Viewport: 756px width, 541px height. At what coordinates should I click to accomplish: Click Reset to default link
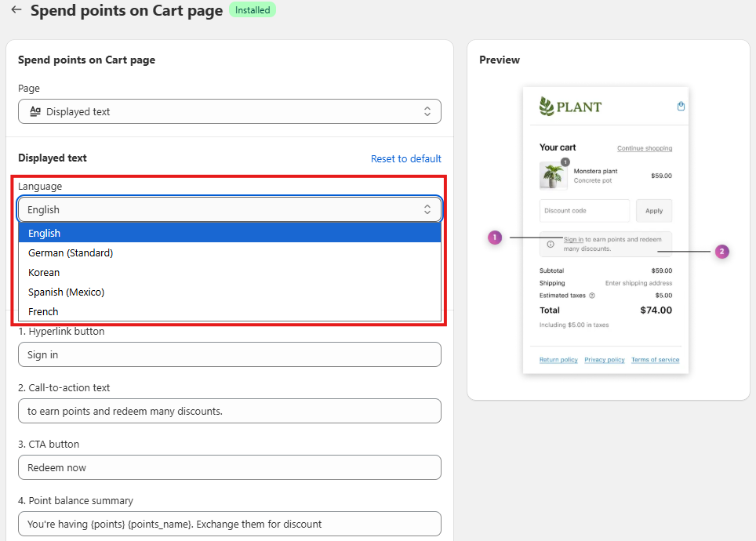coord(405,158)
